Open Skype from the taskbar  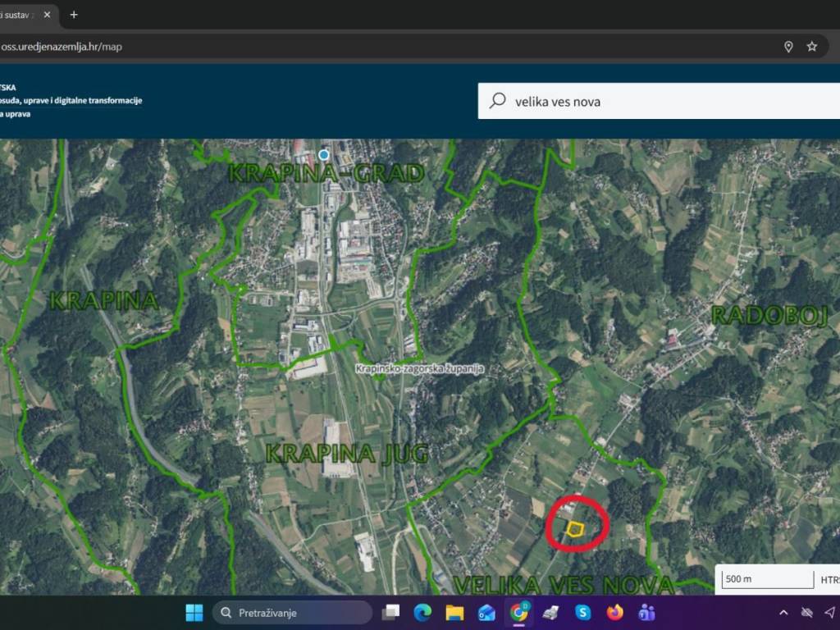click(x=582, y=613)
